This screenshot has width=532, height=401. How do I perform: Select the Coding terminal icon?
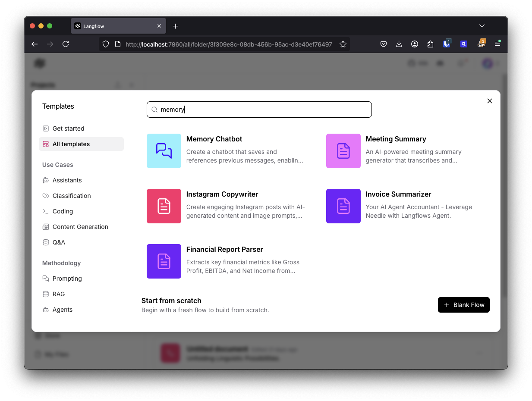point(46,211)
